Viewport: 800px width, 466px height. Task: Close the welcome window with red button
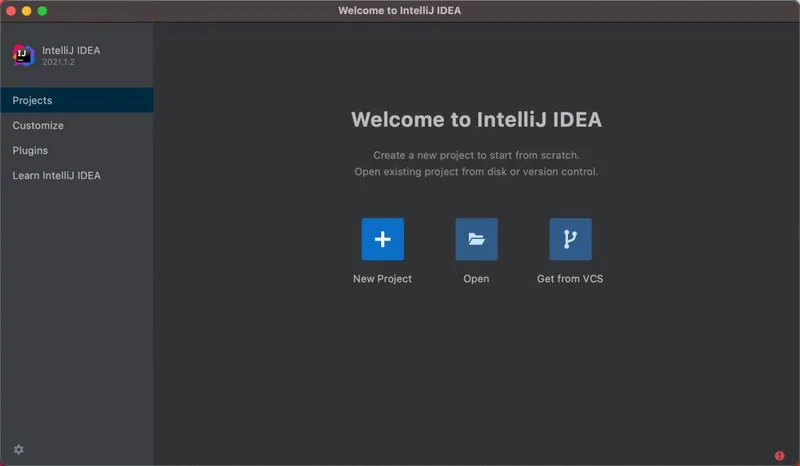pos(11,10)
